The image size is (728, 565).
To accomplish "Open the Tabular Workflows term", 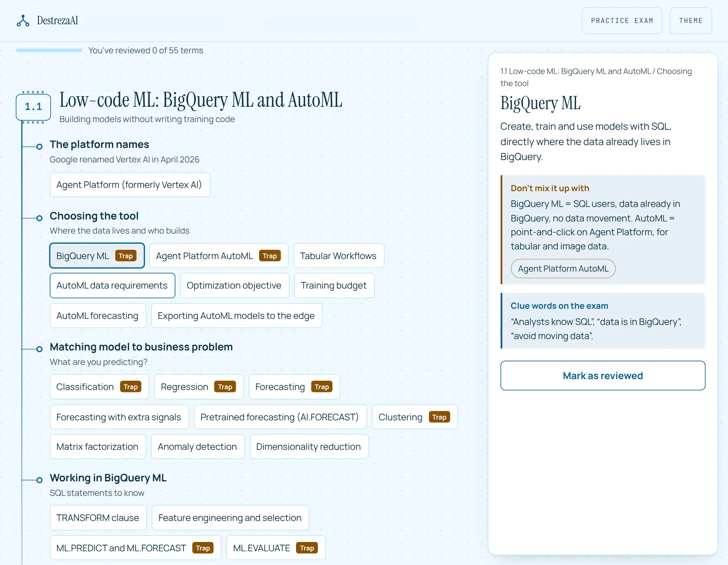I will coord(339,256).
